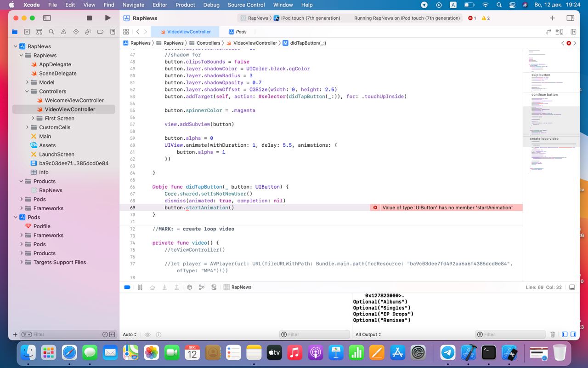This screenshot has height=368, width=588.
Task: Open the Product menu
Action: [185, 5]
